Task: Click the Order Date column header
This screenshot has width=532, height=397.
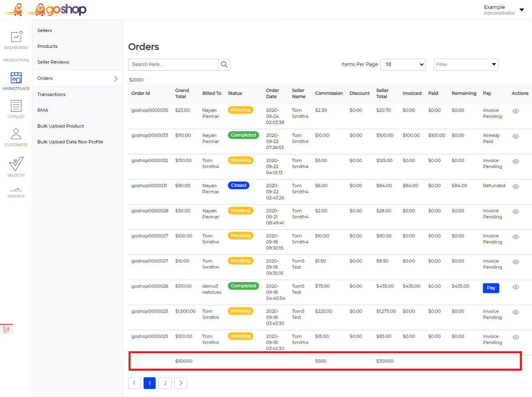Action: click(x=272, y=93)
